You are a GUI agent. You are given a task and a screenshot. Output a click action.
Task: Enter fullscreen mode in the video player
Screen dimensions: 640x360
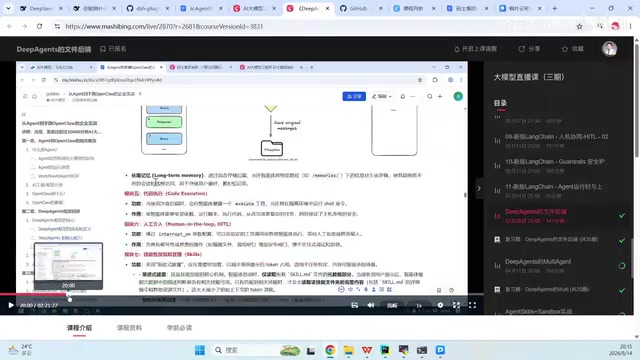click(x=472, y=305)
